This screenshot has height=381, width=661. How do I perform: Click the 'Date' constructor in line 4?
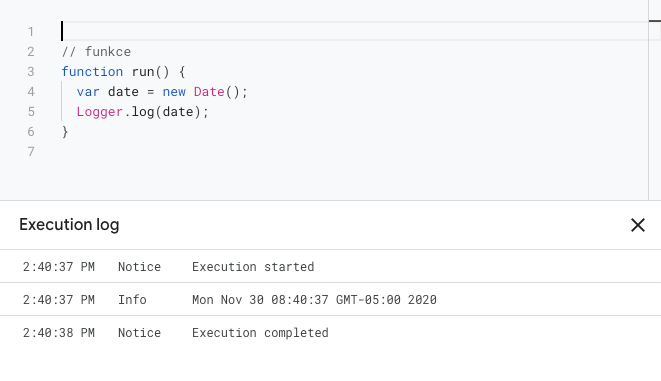click(x=209, y=92)
